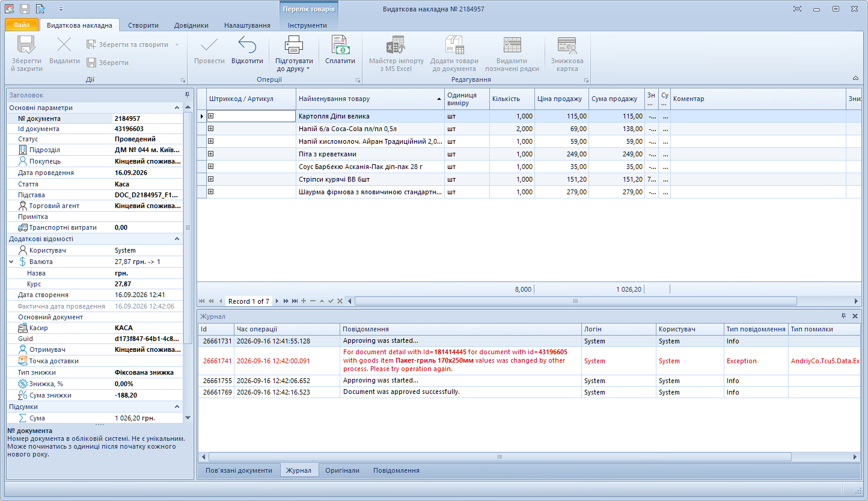Go to next record in navigator
Image resolution: width=868 pixels, height=501 pixels.
[277, 301]
